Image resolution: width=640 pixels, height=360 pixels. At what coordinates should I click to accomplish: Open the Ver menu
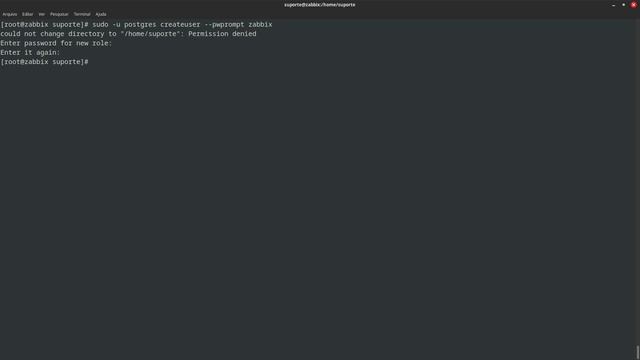[x=42, y=14]
